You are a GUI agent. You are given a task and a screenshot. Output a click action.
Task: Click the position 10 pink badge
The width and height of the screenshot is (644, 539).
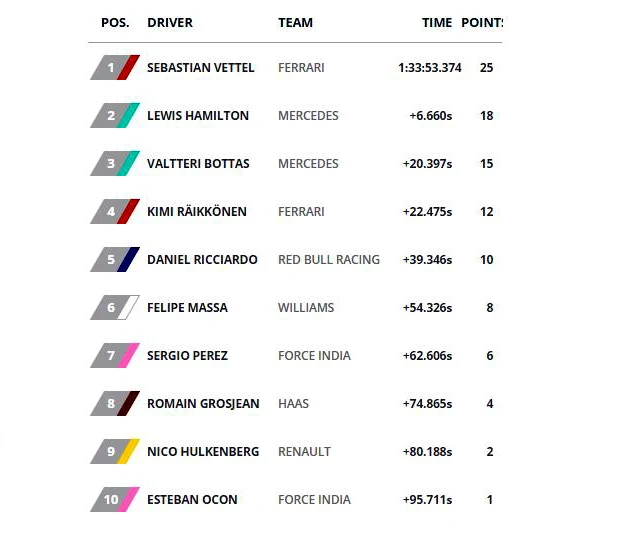(114, 500)
